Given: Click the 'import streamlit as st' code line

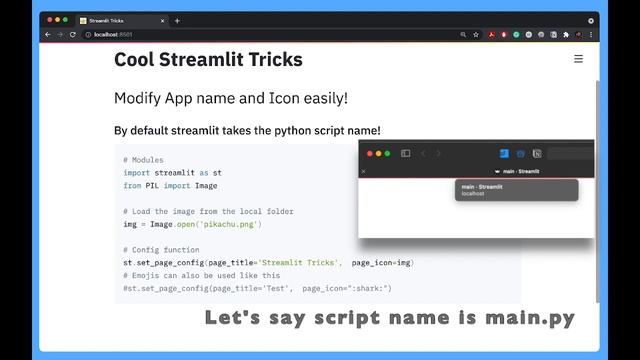Looking at the screenshot, I should (x=172, y=173).
